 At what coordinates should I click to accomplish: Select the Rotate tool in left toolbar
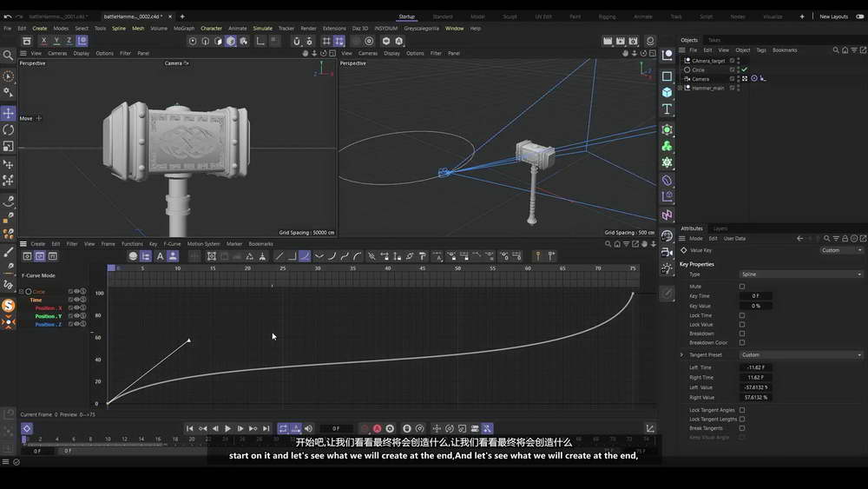pyautogui.click(x=9, y=129)
